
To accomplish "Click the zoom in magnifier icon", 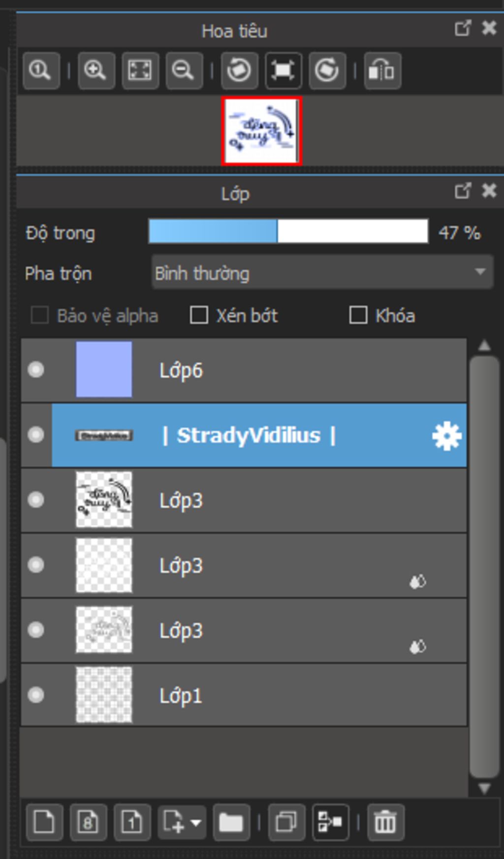I will 95,71.
